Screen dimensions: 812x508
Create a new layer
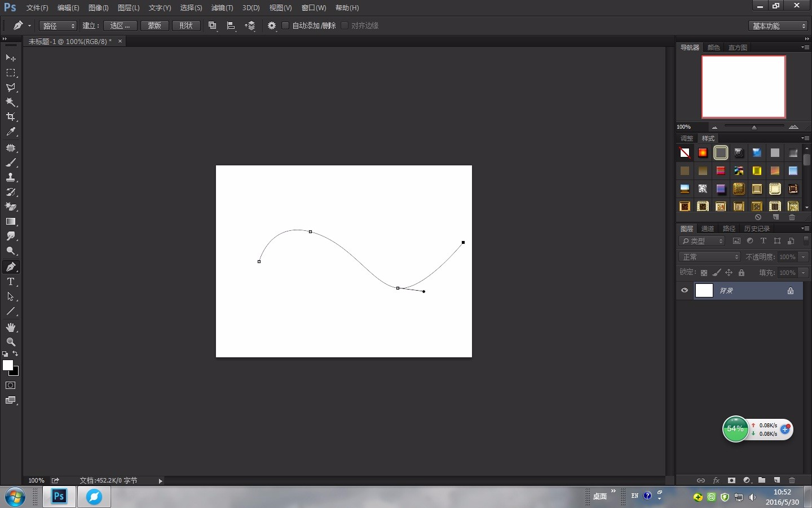click(777, 480)
